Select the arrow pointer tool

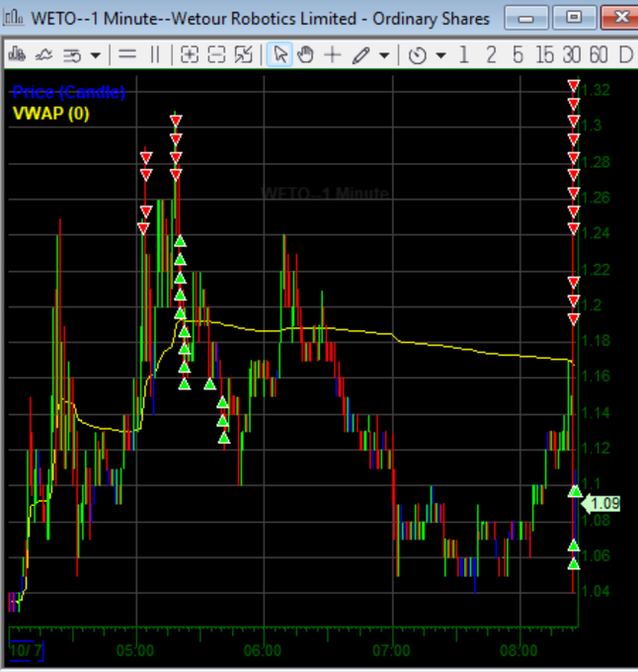(x=279, y=54)
